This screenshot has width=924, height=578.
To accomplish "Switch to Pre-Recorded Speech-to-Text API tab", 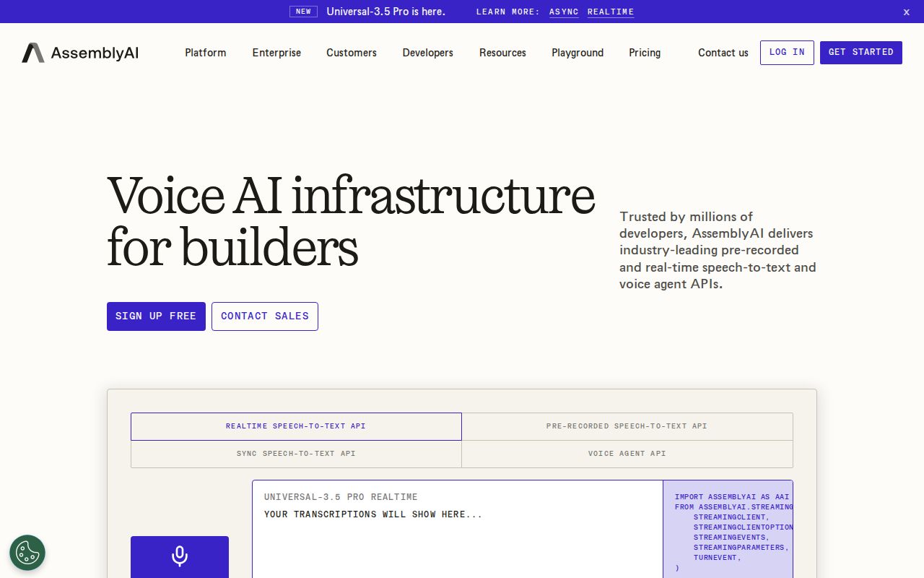I will [x=627, y=426].
